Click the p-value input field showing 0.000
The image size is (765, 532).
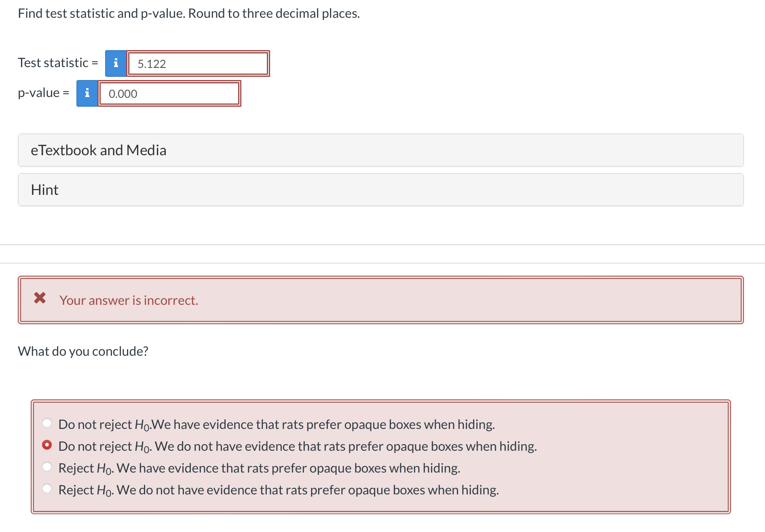169,93
